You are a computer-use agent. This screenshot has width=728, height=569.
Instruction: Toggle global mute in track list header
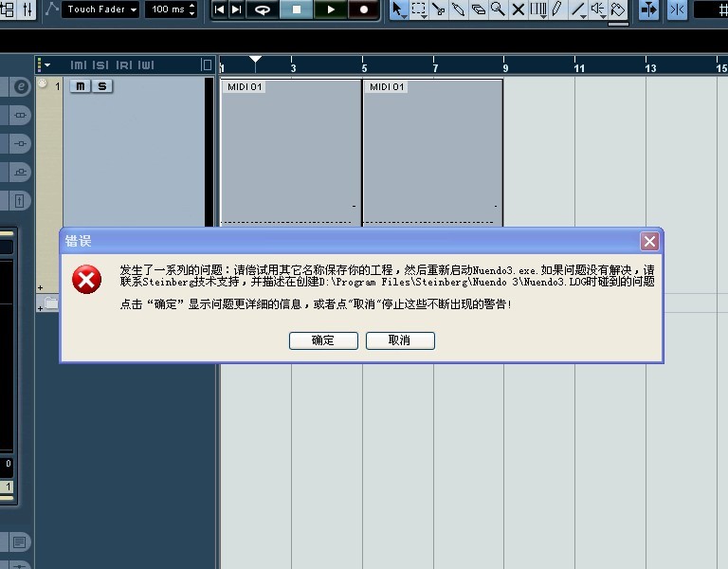(x=79, y=65)
